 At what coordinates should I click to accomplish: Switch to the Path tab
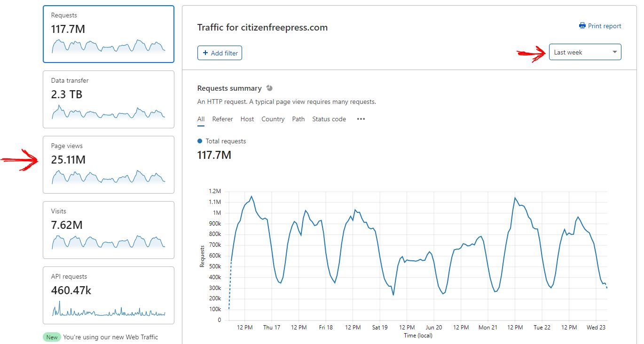coord(298,119)
